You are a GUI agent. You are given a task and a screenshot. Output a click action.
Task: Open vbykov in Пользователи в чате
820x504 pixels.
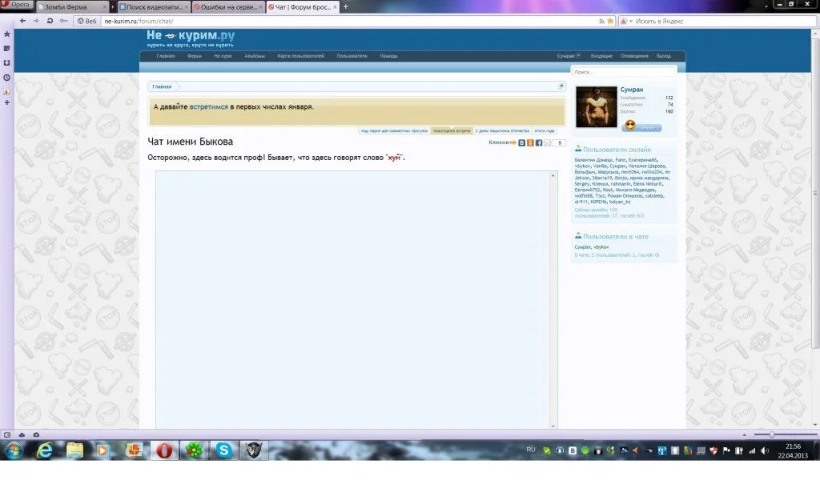point(601,247)
